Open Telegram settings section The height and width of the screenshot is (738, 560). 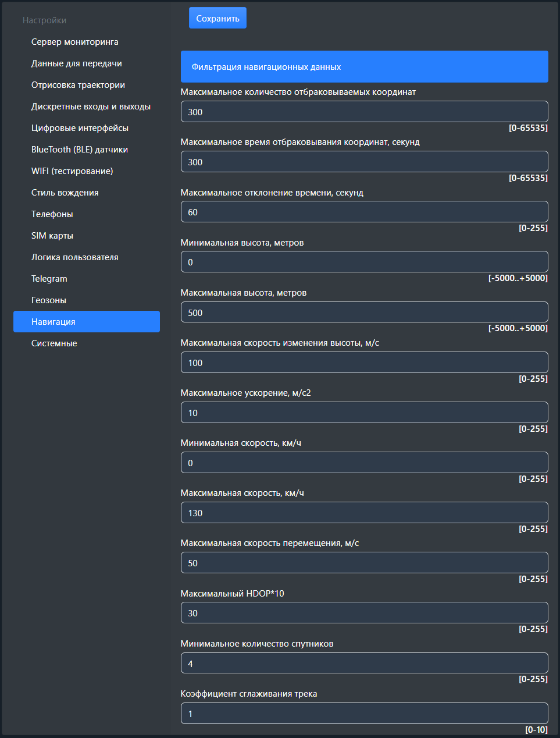(x=49, y=279)
